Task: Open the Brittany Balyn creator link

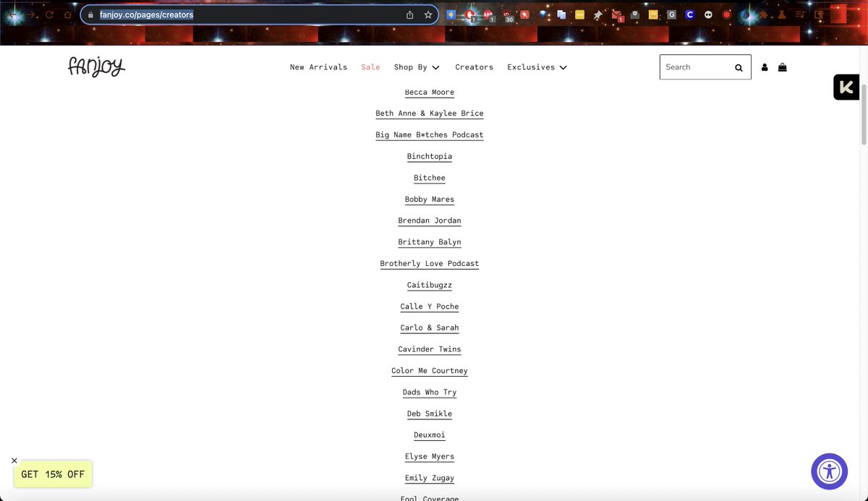Action: coord(430,242)
